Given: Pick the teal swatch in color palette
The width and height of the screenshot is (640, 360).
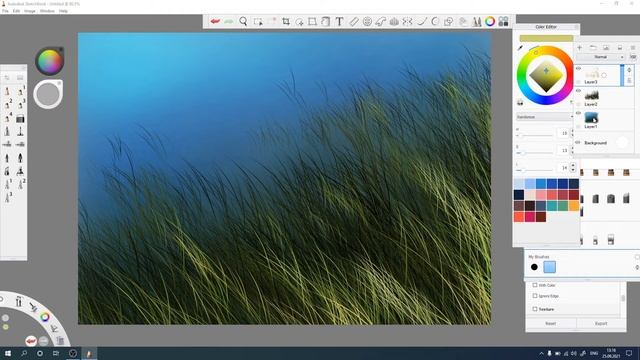Looking at the screenshot, I should [552, 206].
